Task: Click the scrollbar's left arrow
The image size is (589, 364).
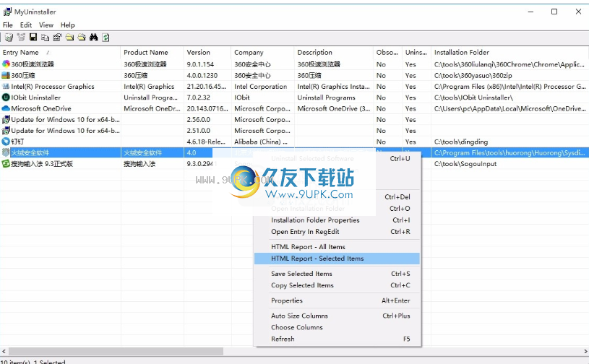Action: (x=4, y=352)
